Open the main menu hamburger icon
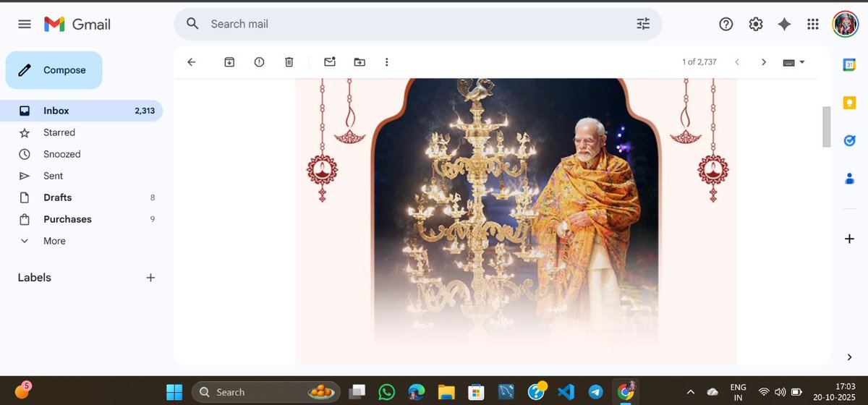 point(25,24)
